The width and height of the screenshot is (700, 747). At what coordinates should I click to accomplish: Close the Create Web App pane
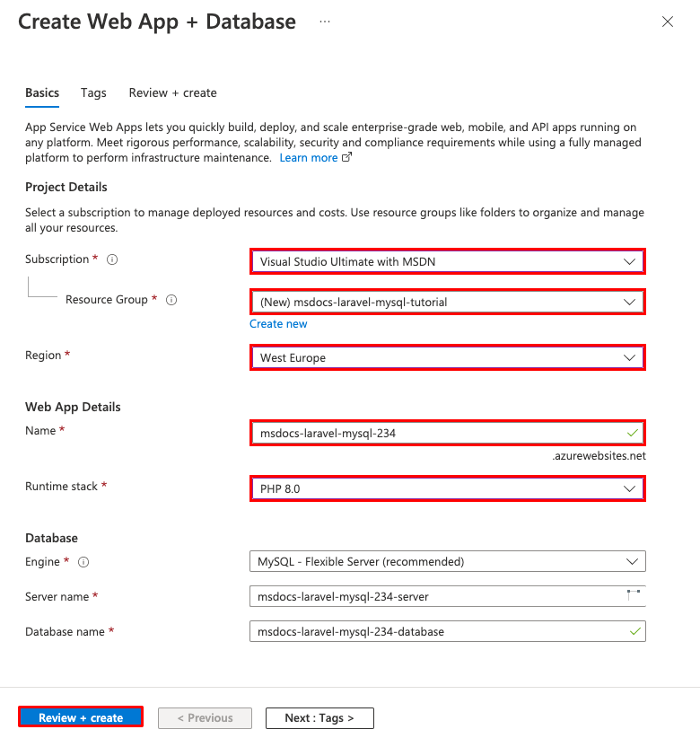tap(668, 22)
